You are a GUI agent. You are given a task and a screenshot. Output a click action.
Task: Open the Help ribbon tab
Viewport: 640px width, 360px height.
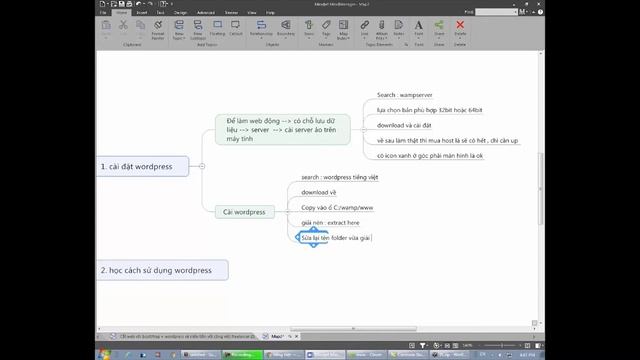coord(270,13)
